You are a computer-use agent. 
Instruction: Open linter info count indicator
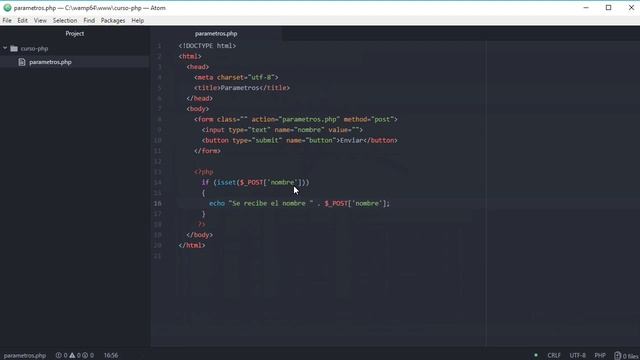click(x=88, y=356)
